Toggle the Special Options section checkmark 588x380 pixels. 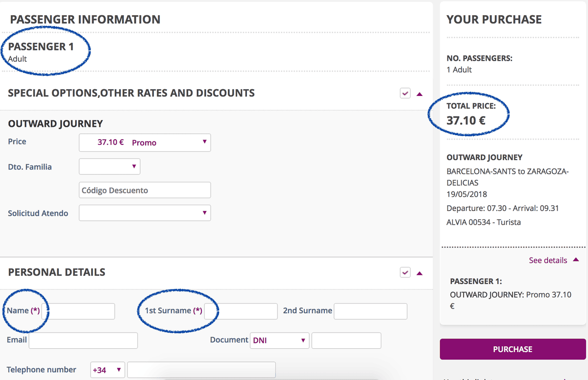click(405, 93)
